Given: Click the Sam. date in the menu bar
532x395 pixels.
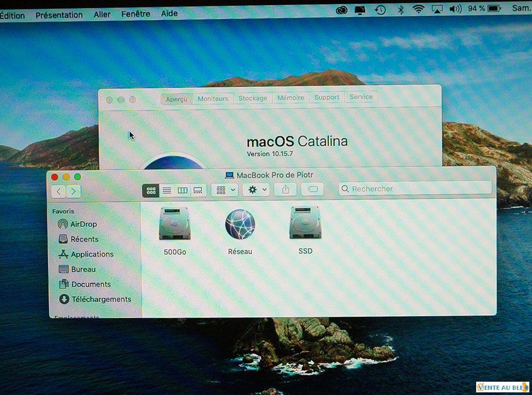Looking at the screenshot, I should pos(521,8).
